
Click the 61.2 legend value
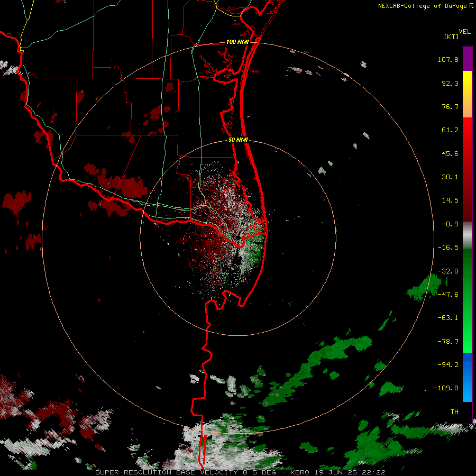coord(450,130)
